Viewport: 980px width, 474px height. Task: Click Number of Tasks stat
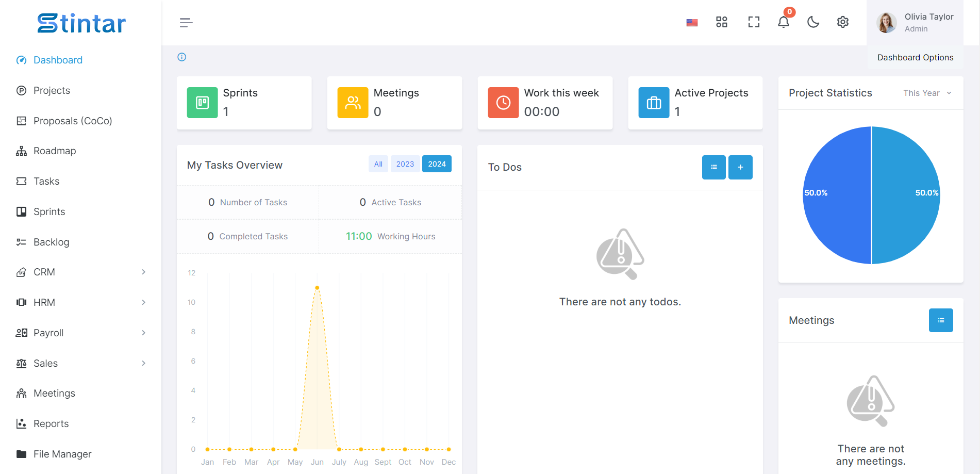coord(248,203)
